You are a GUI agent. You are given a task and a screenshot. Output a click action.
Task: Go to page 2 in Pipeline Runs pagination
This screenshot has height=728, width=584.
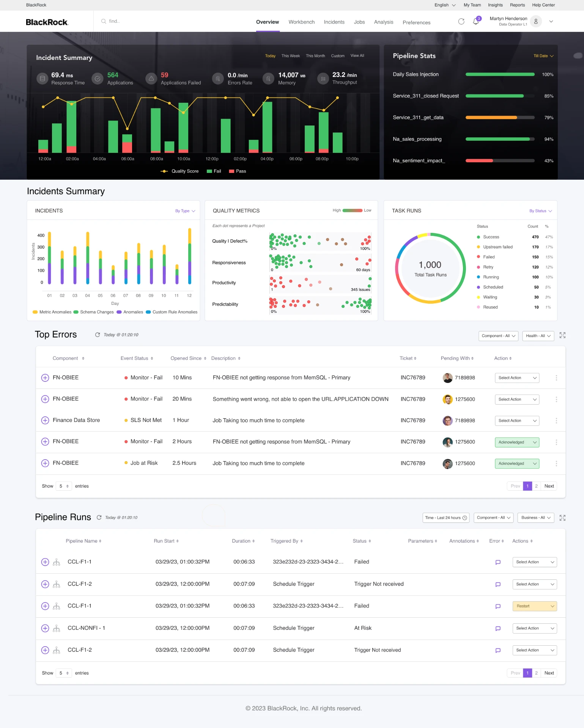pyautogui.click(x=536, y=673)
